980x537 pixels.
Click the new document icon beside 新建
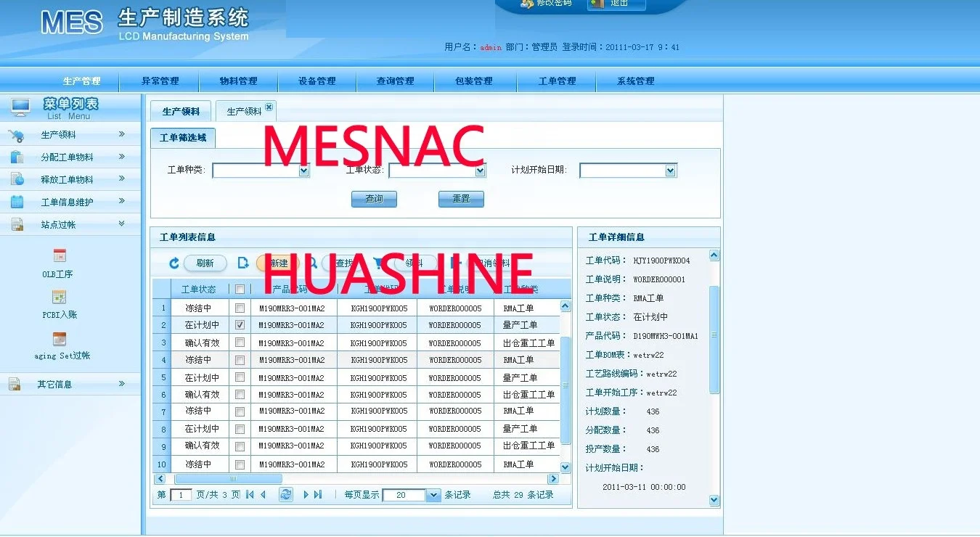coord(243,263)
